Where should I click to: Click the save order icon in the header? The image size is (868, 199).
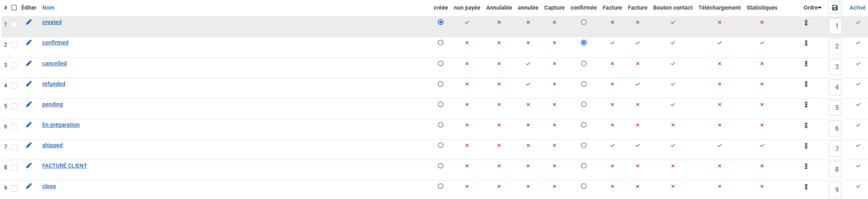point(835,8)
